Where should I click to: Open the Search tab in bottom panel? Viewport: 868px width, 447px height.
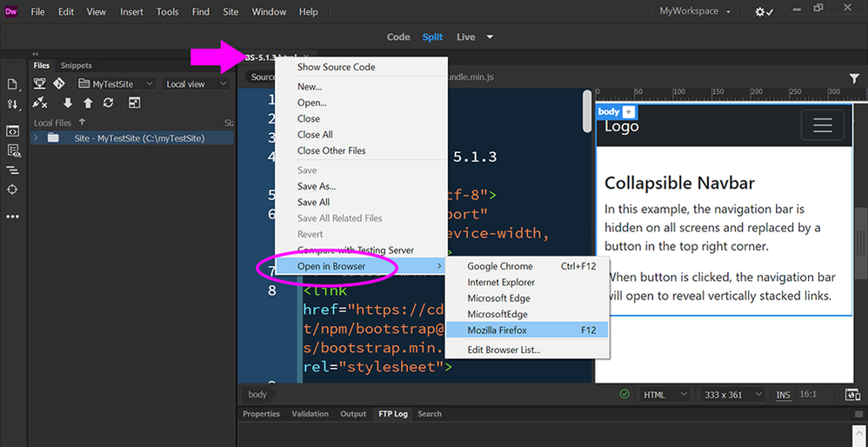click(430, 414)
